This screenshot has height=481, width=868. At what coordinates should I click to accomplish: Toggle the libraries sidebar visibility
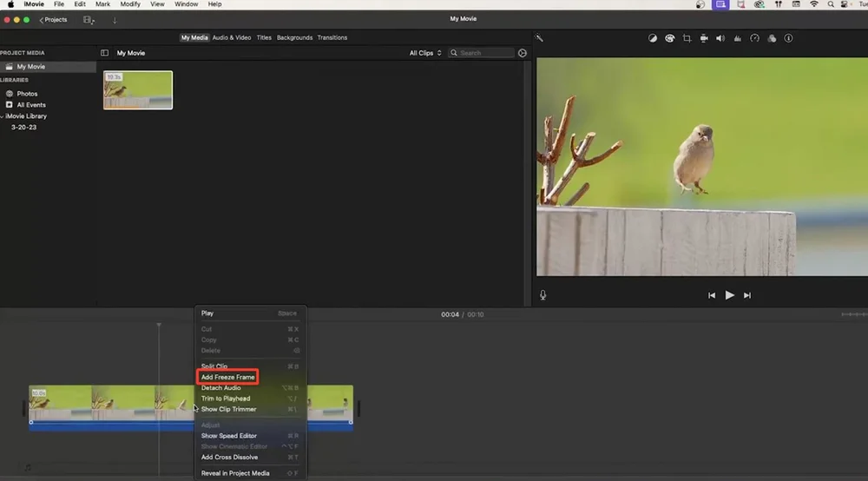pos(105,53)
